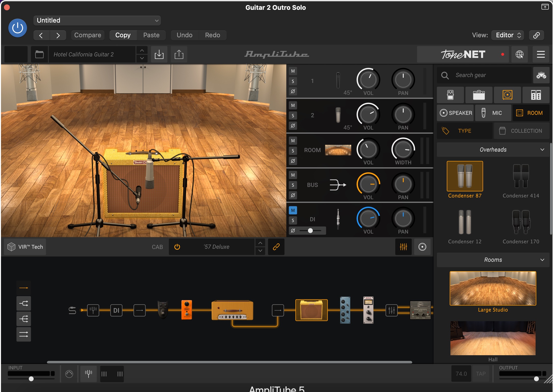The width and height of the screenshot is (553, 392).
Task: Select the stomp pedal gear category
Action: (x=450, y=95)
